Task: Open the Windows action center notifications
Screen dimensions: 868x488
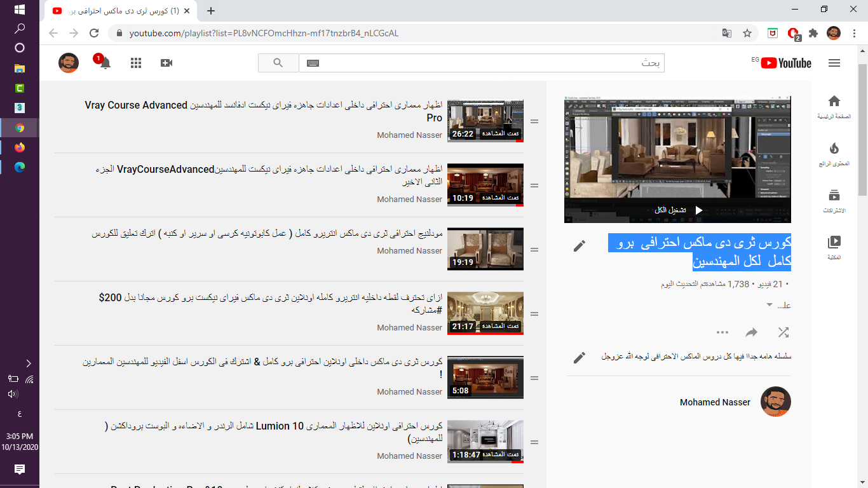Action: [19, 470]
